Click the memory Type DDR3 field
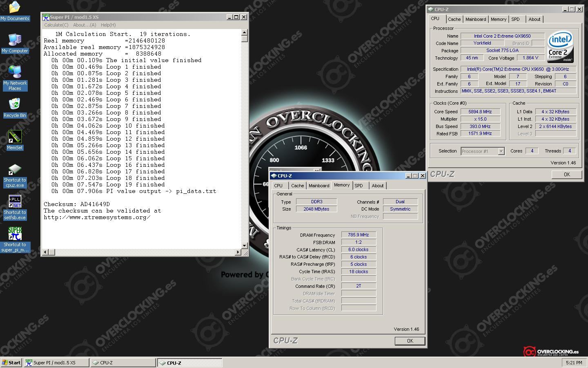The width and height of the screenshot is (588, 368). tap(316, 202)
